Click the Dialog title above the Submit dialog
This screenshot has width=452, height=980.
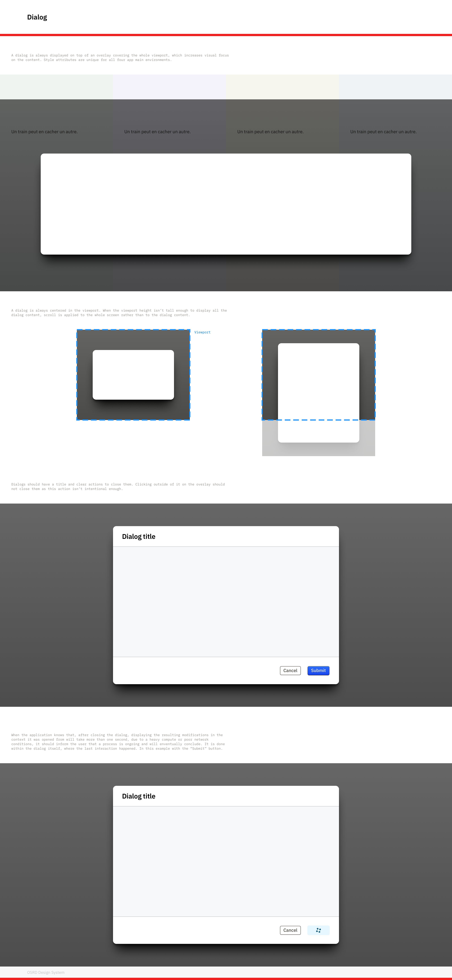point(139,536)
